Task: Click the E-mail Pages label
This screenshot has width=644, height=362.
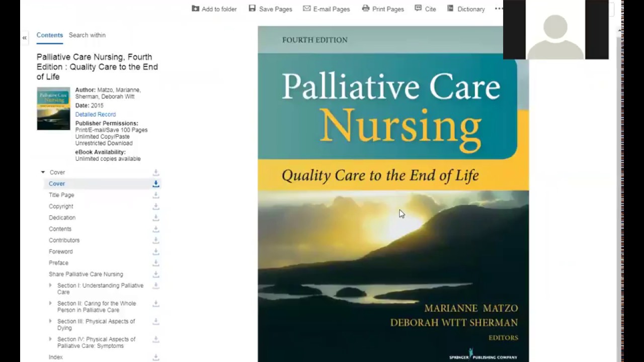Action: (332, 9)
